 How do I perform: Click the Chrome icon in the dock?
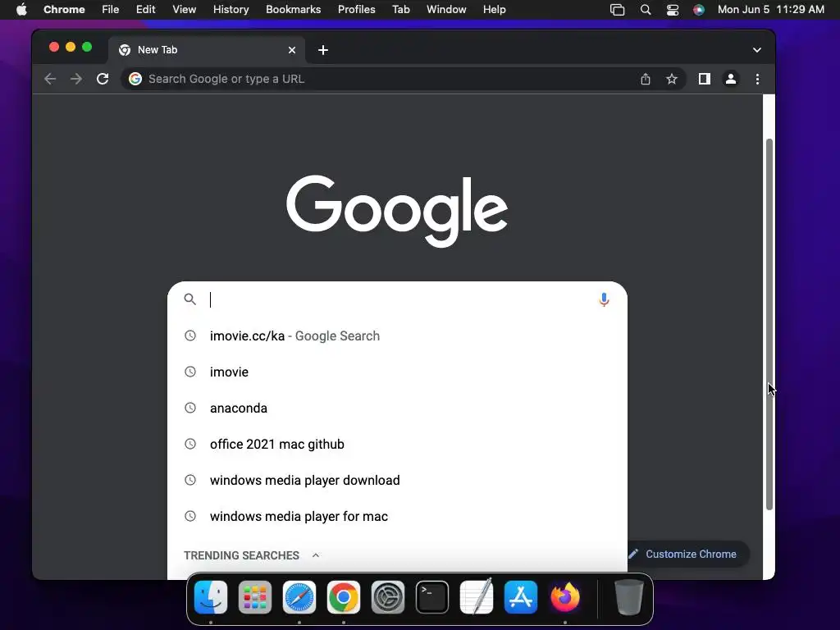point(344,597)
